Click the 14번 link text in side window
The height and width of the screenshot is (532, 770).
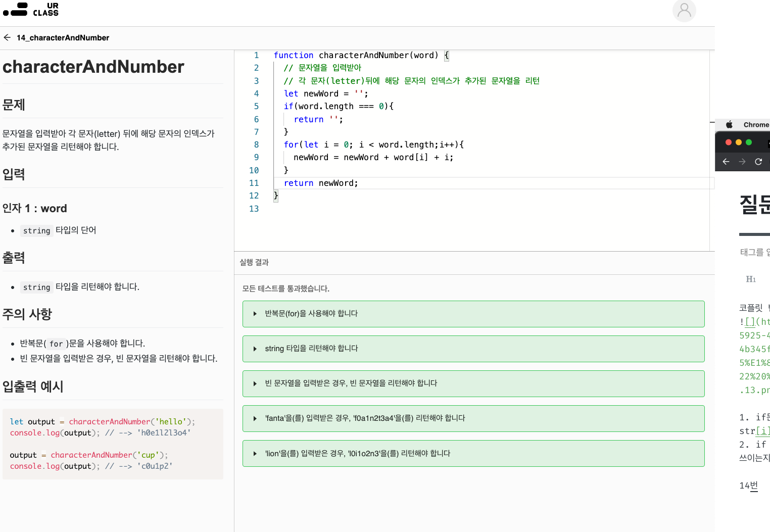748,486
